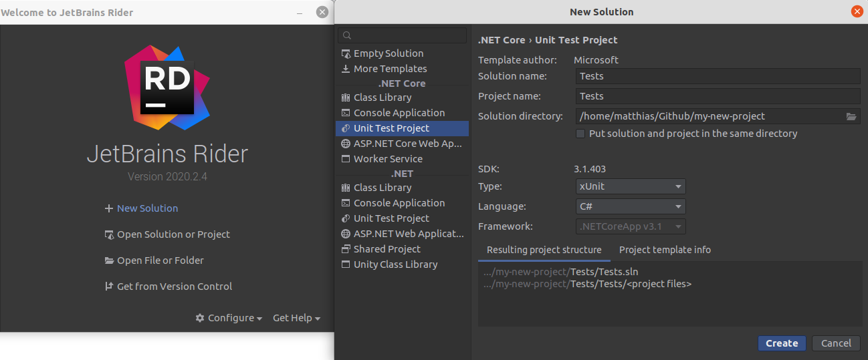Screen dimensions: 868x360
Task: Open the Framework dropdown showing .NETCoreApp v3.1
Action: click(x=631, y=226)
